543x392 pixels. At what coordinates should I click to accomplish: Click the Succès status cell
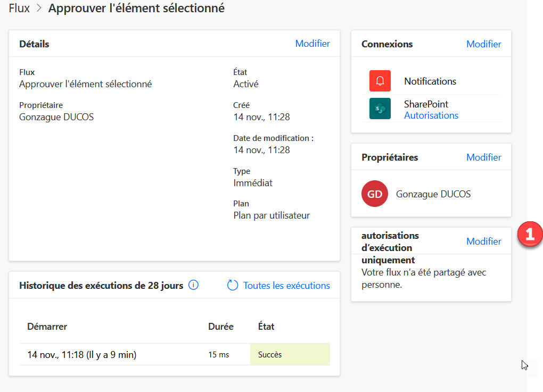click(x=290, y=354)
